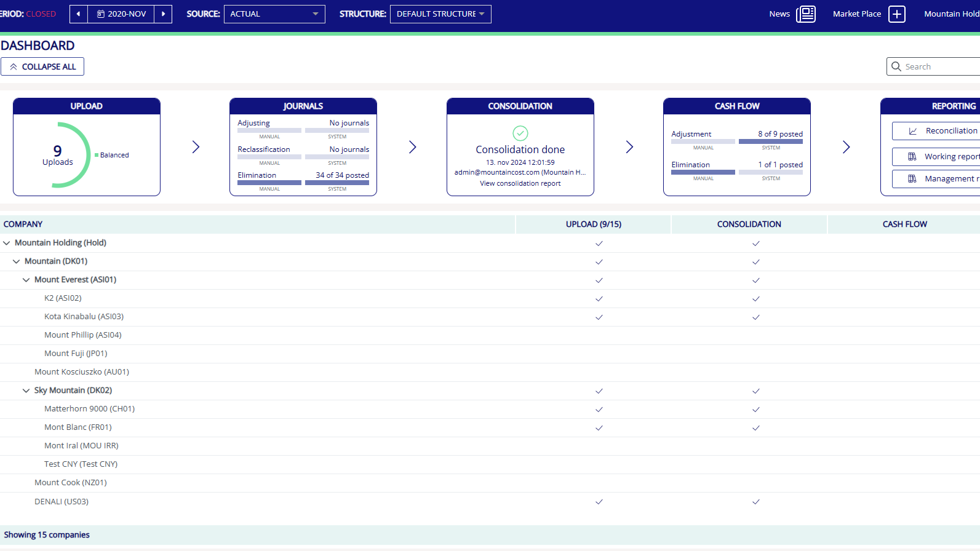Go to next period arrow
980x551 pixels.
click(x=163, y=14)
